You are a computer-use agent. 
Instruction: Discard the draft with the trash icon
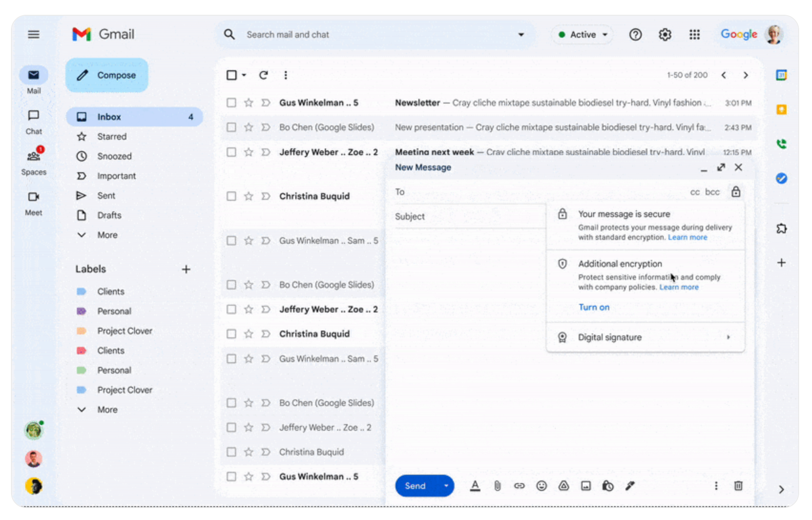(738, 486)
